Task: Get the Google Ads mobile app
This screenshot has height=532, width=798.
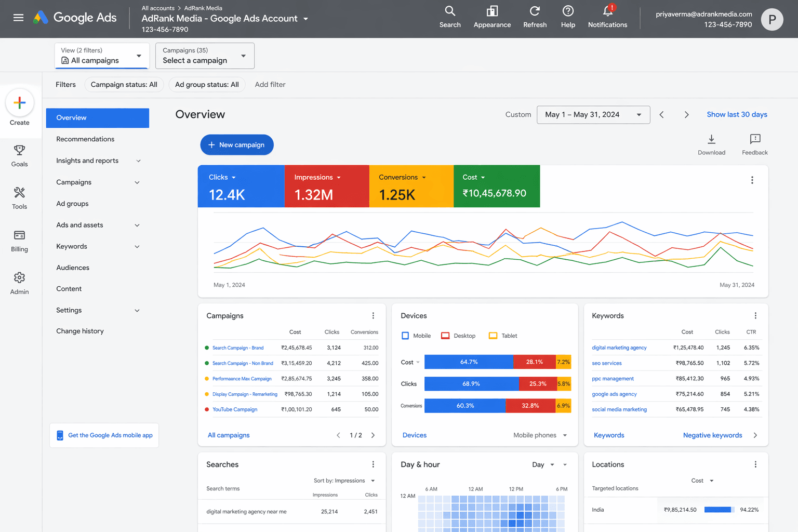Action: 104,435
